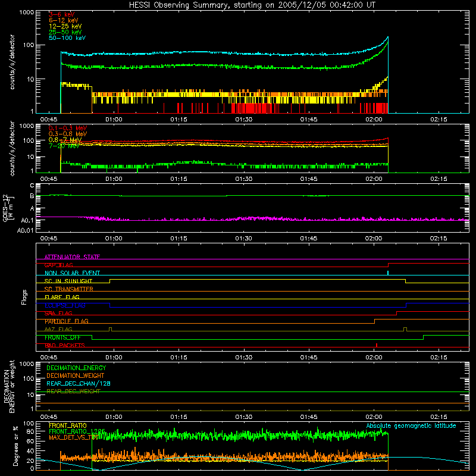The width and height of the screenshot is (476, 476).
Task: Click the SAA_FLAG label
Action: (58, 314)
